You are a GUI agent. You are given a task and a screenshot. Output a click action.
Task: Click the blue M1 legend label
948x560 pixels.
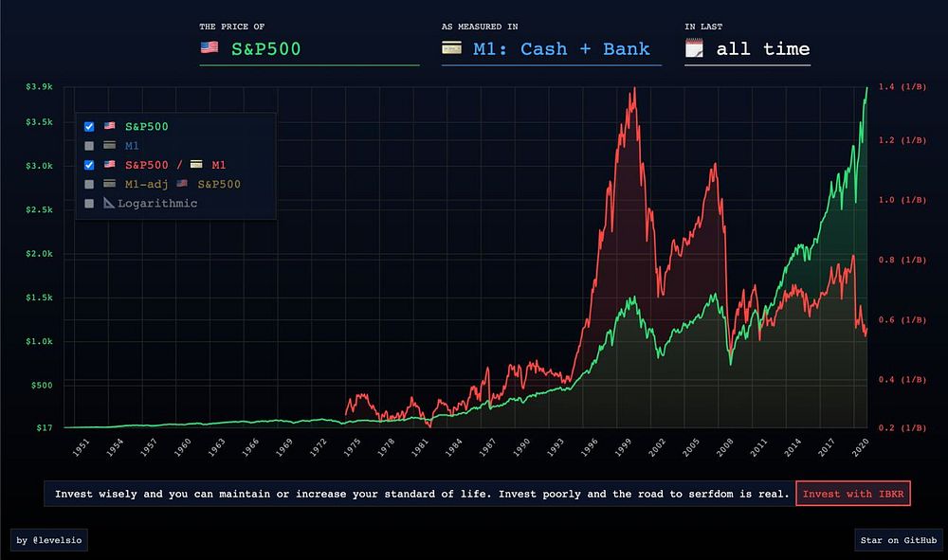pyautogui.click(x=132, y=146)
